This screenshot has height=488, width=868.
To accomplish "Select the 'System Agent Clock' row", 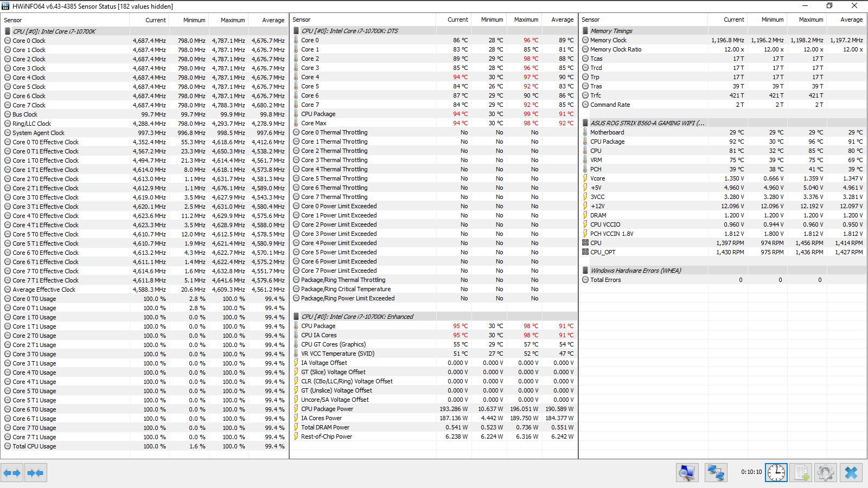I will pyautogui.click(x=145, y=133).
